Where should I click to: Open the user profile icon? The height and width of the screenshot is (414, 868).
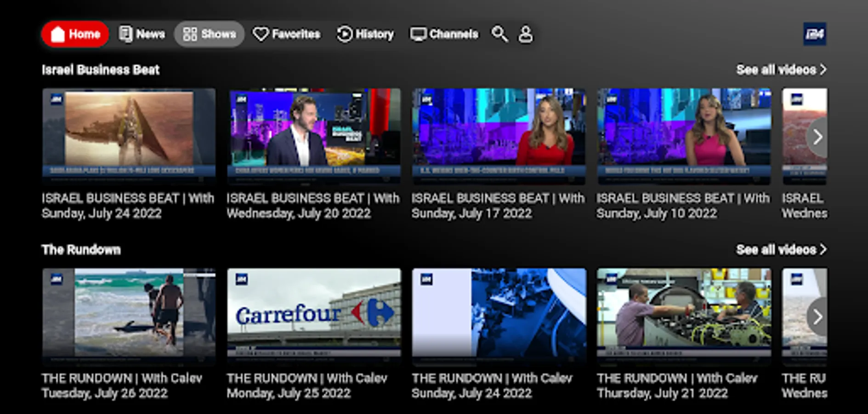pos(525,34)
